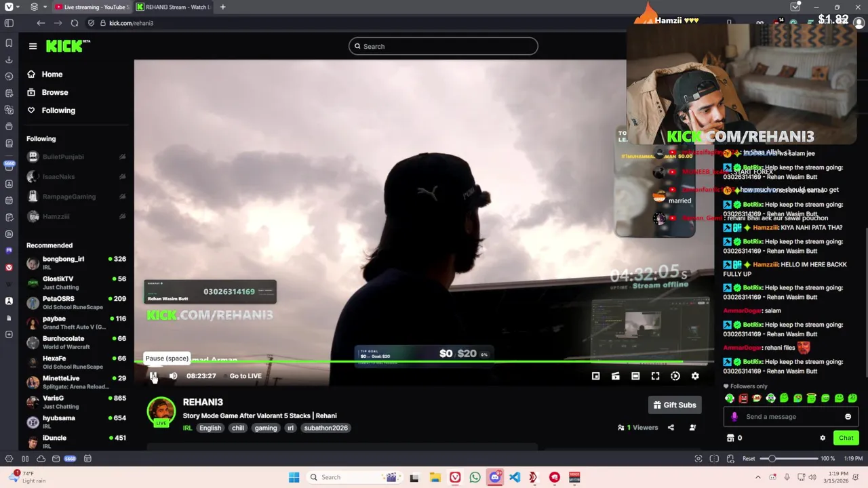Open mini player mode icon
Screen dimensions: 868x488
tap(595, 376)
